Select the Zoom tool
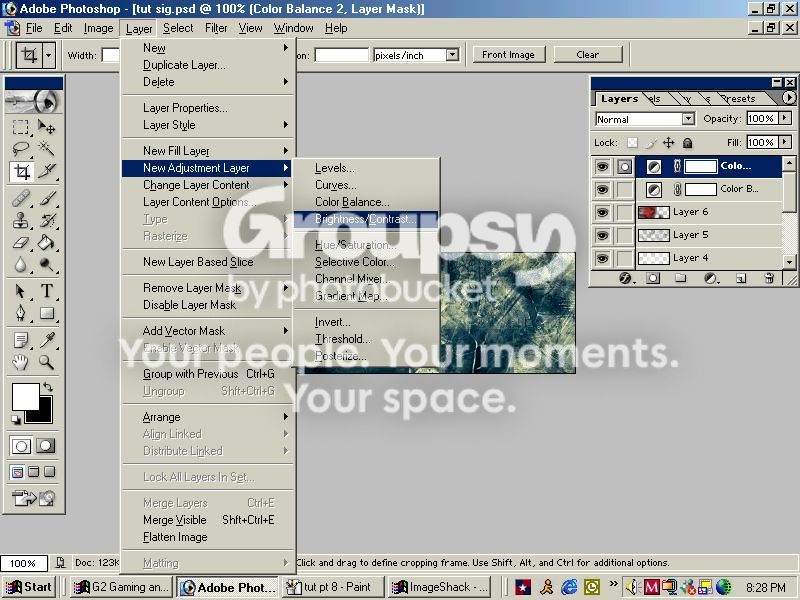The width and height of the screenshot is (800, 600). coord(46,362)
